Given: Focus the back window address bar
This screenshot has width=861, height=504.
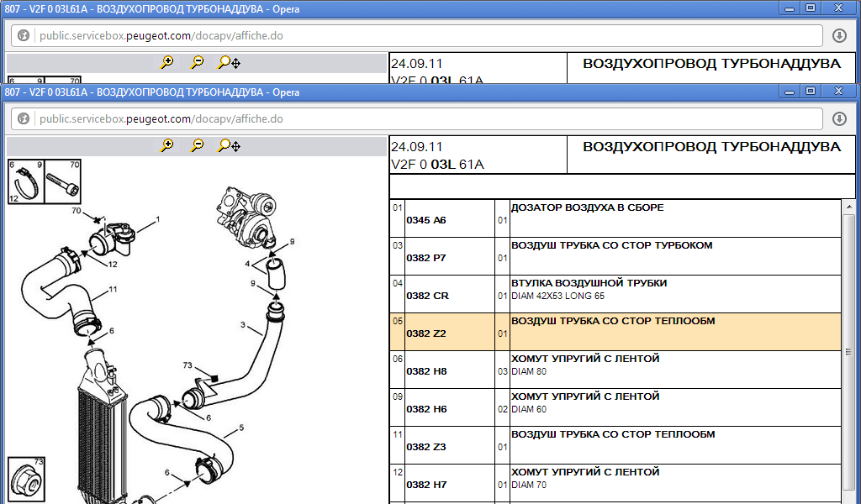Looking at the screenshot, I should pos(420,36).
